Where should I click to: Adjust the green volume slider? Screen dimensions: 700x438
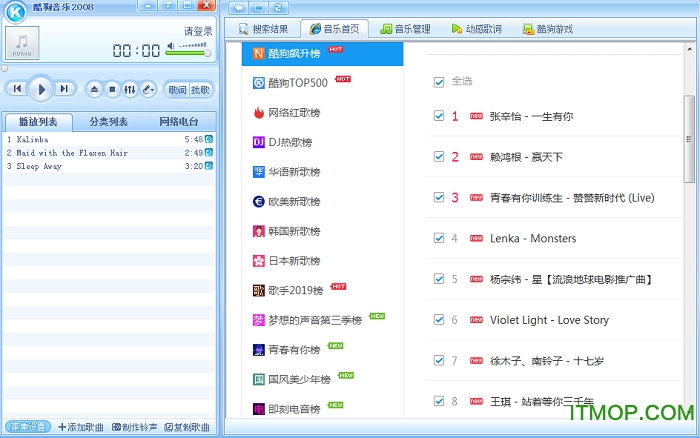[188, 53]
